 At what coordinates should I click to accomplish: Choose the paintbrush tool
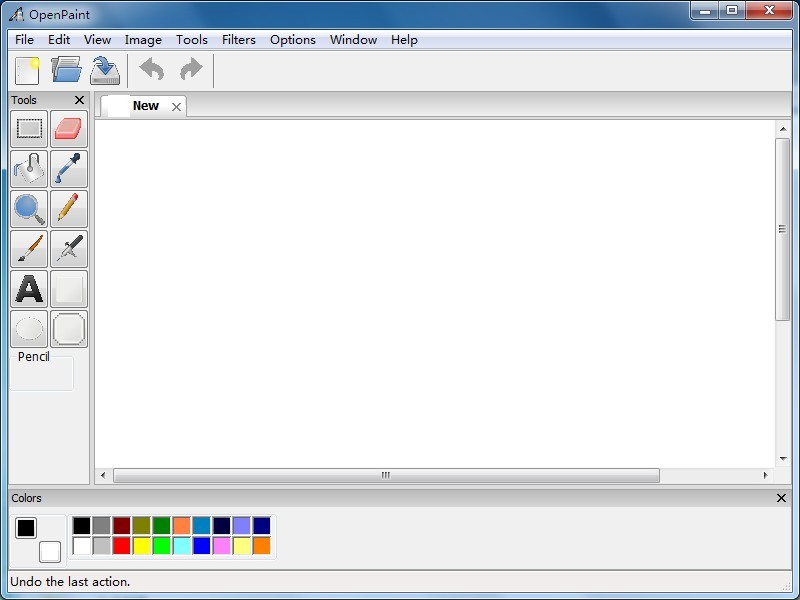[29, 249]
